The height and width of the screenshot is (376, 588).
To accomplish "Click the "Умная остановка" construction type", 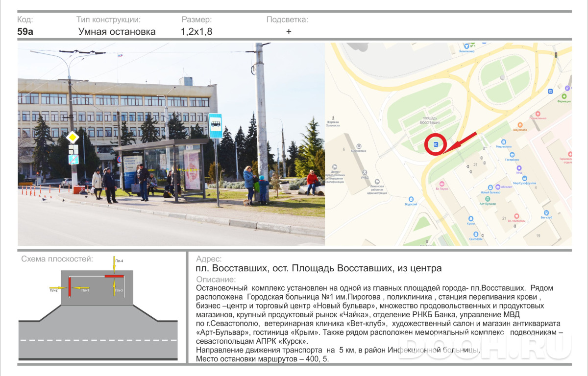I will click(117, 32).
